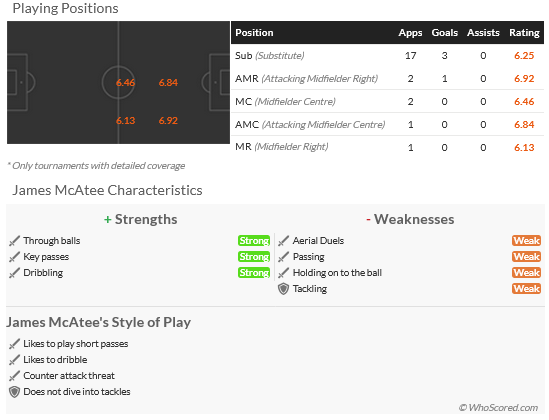The height and width of the screenshot is (420, 549).
Task: Click the Goals column header
Action: click(x=444, y=33)
